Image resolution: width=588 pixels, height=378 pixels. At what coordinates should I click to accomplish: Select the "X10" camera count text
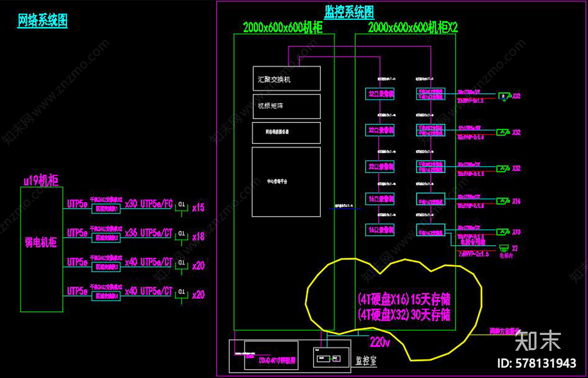(516, 232)
